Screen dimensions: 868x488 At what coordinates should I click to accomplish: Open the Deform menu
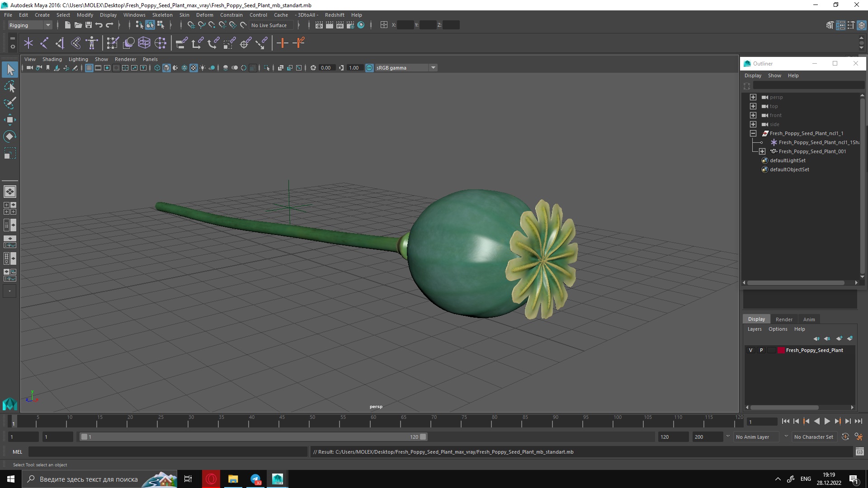pyautogui.click(x=204, y=15)
